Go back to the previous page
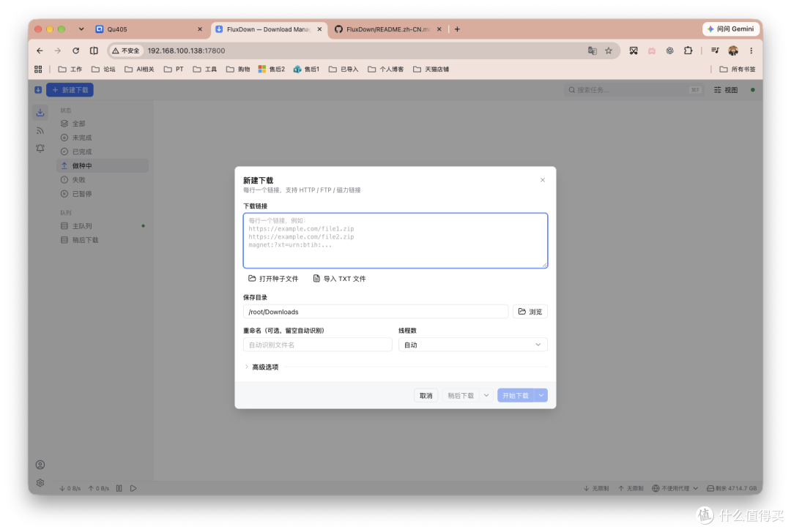 tap(40, 50)
